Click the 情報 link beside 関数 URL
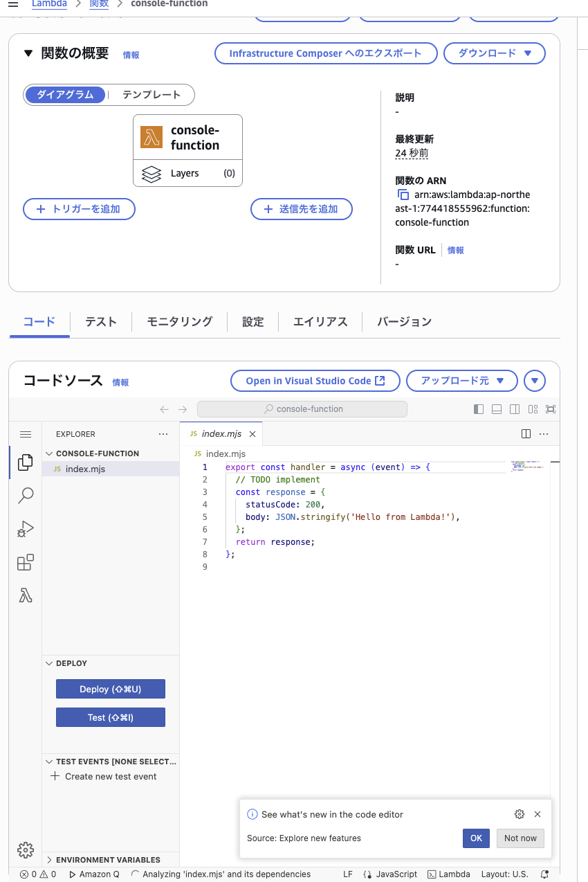Image resolution: width=588 pixels, height=882 pixels. [456, 250]
